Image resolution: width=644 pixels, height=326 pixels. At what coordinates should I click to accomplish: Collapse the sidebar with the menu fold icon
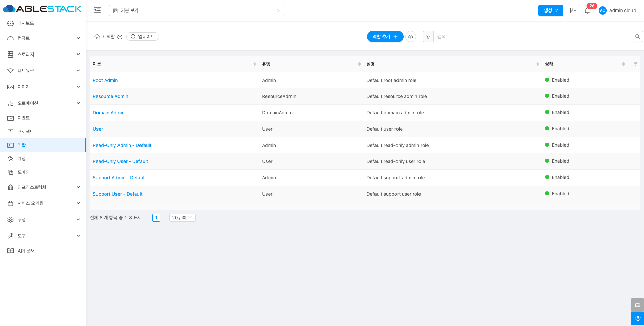pos(98,10)
